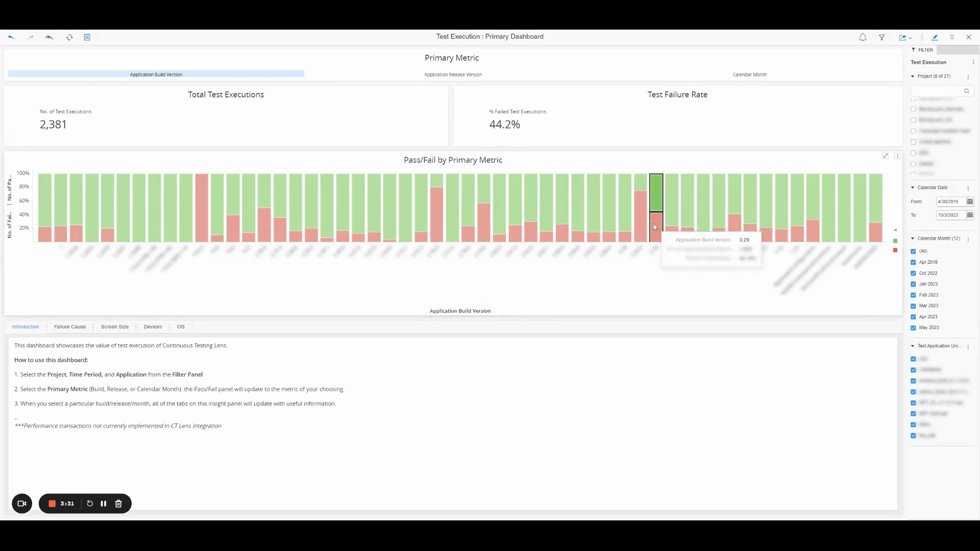Screen dimensions: 980x551
Task: Open the Screen Size tab
Action: (115, 327)
